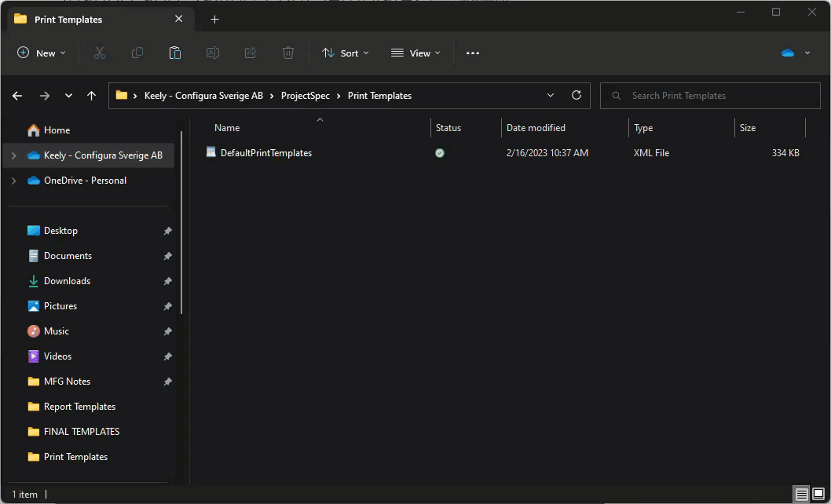Click pin icon next to MFG Notes
Image resolution: width=831 pixels, height=504 pixels.
pos(167,381)
